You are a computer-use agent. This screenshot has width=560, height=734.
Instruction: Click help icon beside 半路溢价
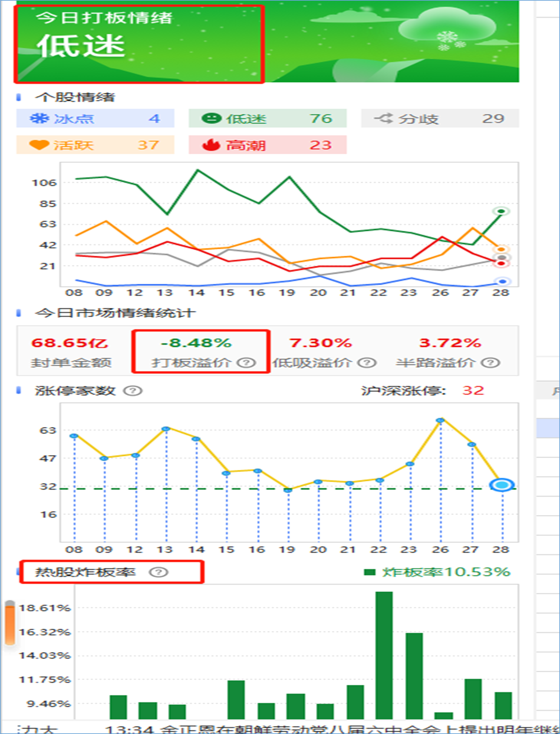(x=490, y=363)
